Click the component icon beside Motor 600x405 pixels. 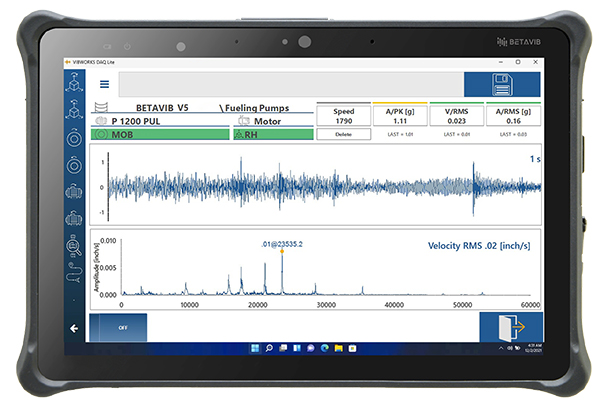(x=244, y=121)
